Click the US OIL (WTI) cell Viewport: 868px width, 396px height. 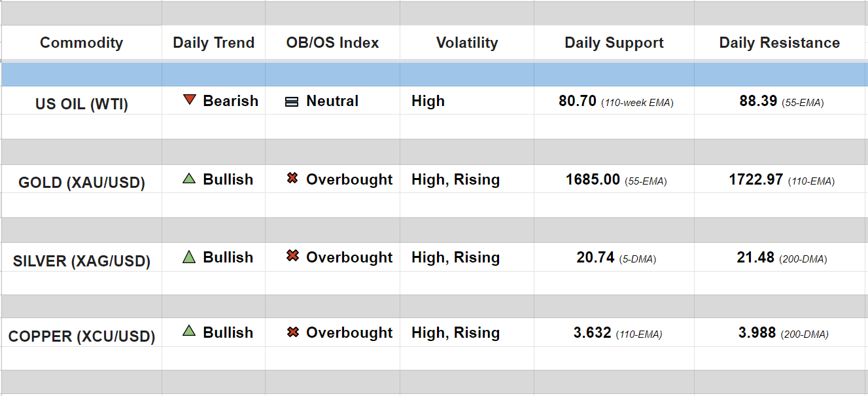pyautogui.click(x=81, y=104)
